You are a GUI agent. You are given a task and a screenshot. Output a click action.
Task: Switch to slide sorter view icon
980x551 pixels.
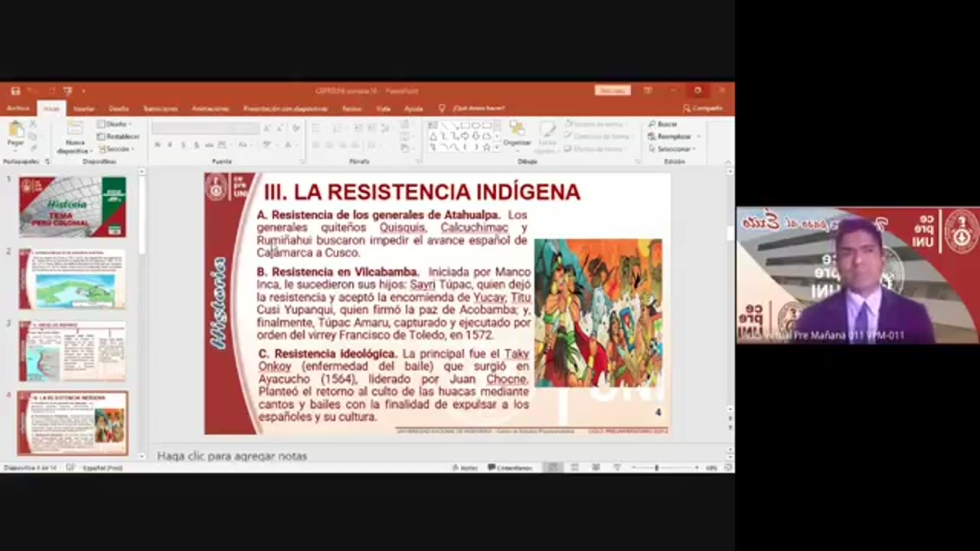click(574, 467)
